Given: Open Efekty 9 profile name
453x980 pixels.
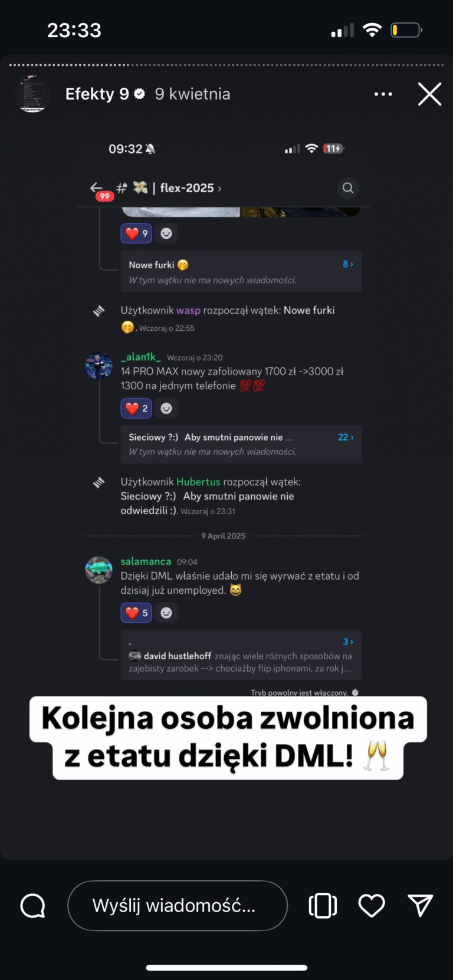Looking at the screenshot, I should tap(97, 94).
